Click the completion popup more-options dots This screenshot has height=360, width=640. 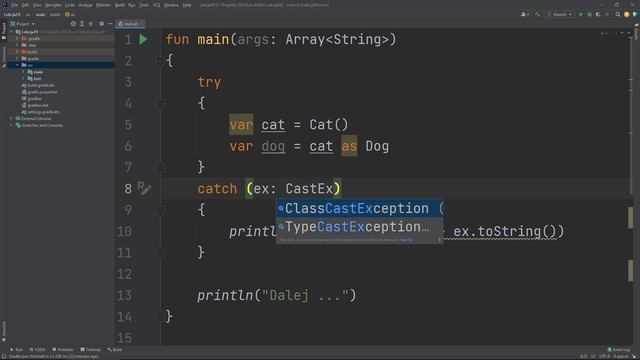[x=439, y=240]
